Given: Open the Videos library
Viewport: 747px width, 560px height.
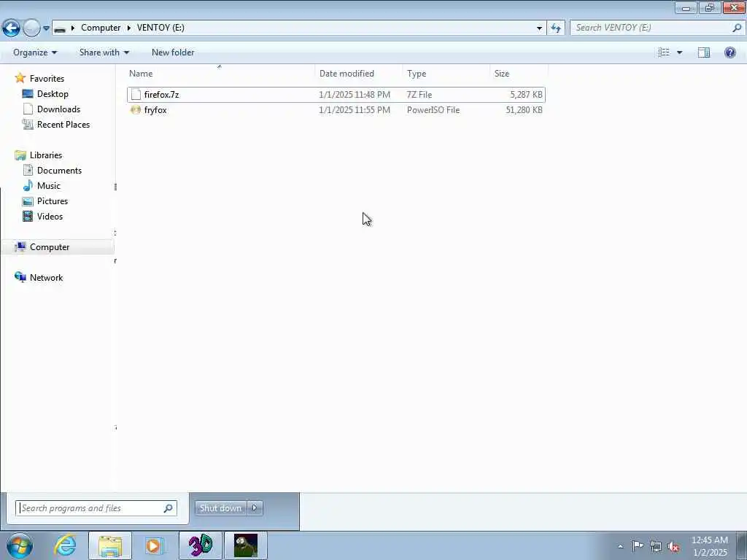Looking at the screenshot, I should pos(50,216).
